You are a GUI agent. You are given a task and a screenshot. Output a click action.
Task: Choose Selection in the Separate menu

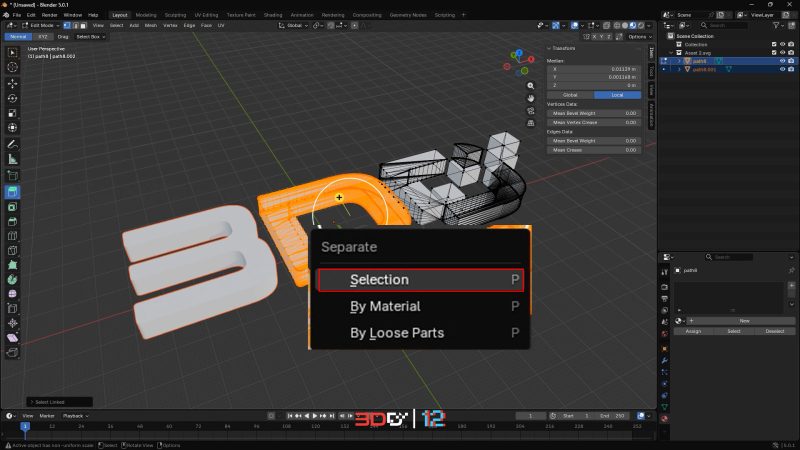point(419,280)
